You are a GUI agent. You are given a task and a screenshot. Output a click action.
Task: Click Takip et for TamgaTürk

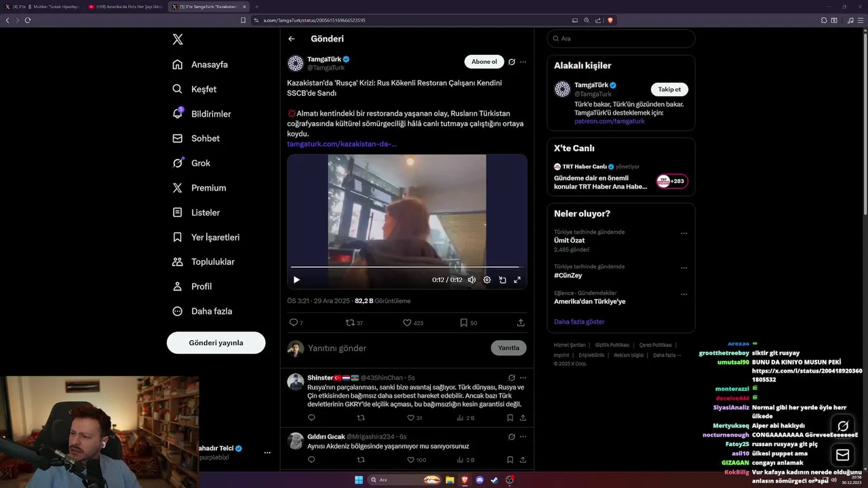669,89
